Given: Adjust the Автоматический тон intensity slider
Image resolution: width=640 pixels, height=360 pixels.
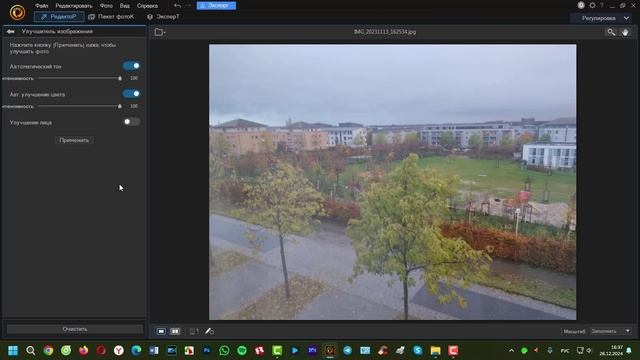Looking at the screenshot, I should (x=80, y=78).
